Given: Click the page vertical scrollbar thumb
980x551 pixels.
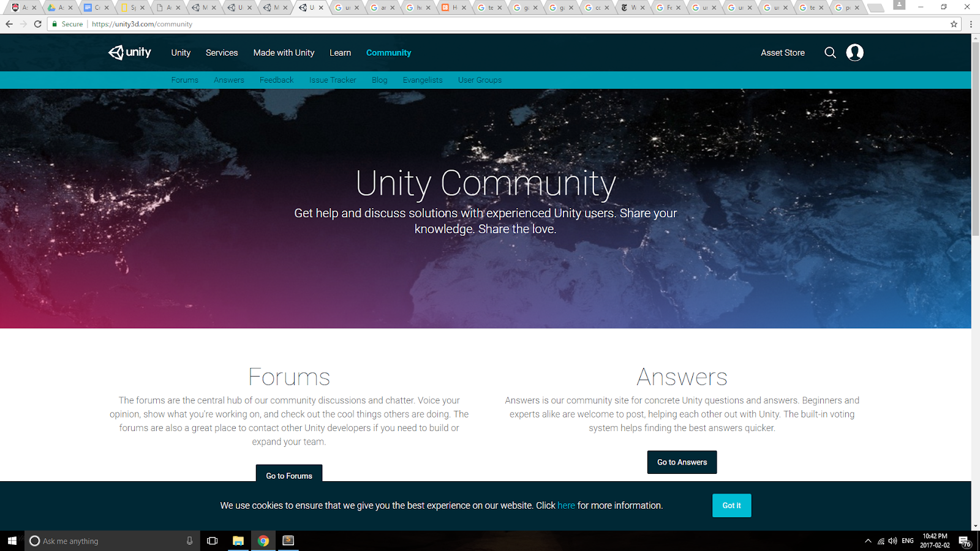Looking at the screenshot, I should [976, 138].
